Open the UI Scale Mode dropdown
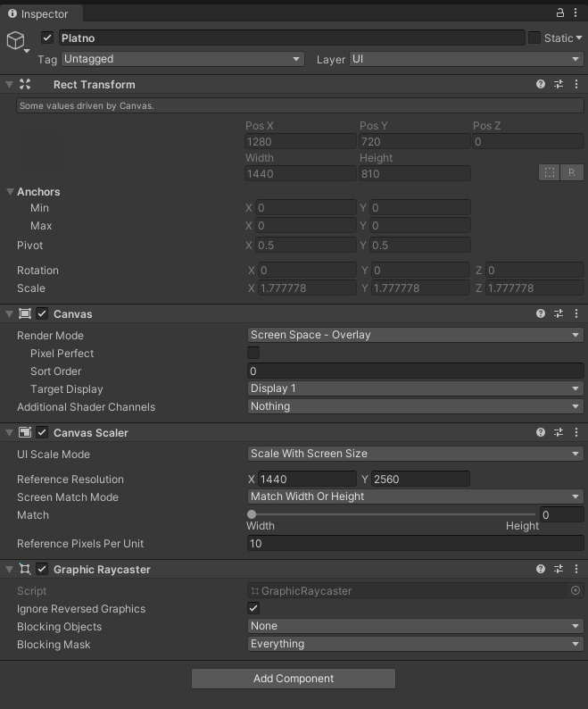This screenshot has width=588, height=709. (x=415, y=454)
